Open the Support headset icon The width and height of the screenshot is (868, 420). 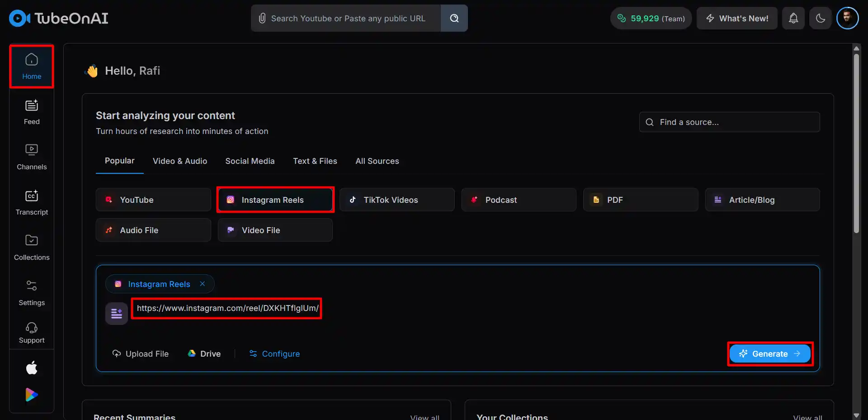tap(32, 333)
